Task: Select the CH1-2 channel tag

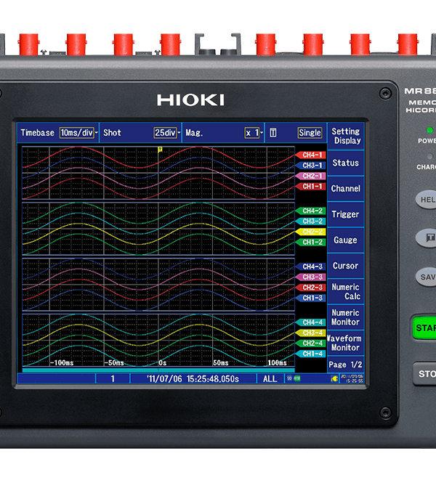Action: point(311,242)
